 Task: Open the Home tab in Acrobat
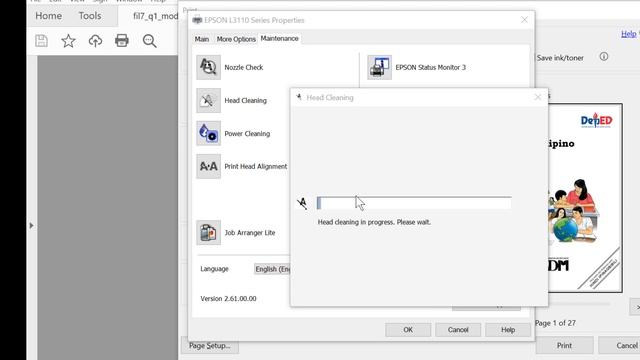click(x=49, y=16)
